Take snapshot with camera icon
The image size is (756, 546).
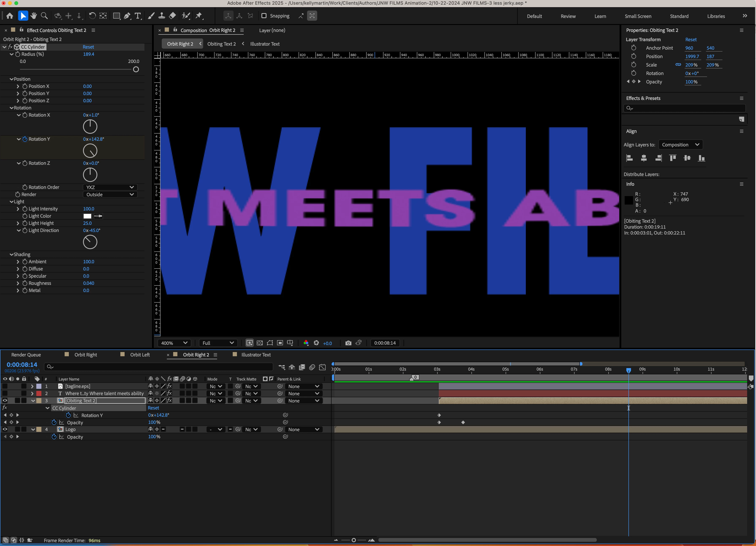coord(348,343)
